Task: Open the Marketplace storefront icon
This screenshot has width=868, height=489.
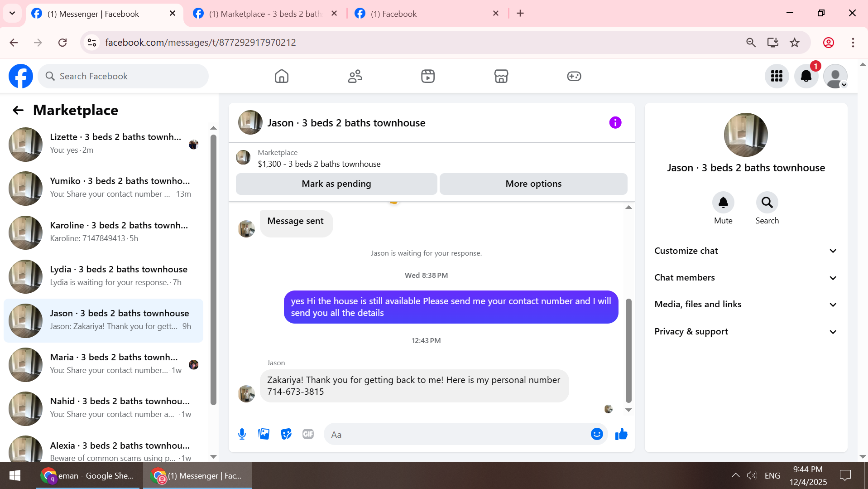Action: click(501, 76)
